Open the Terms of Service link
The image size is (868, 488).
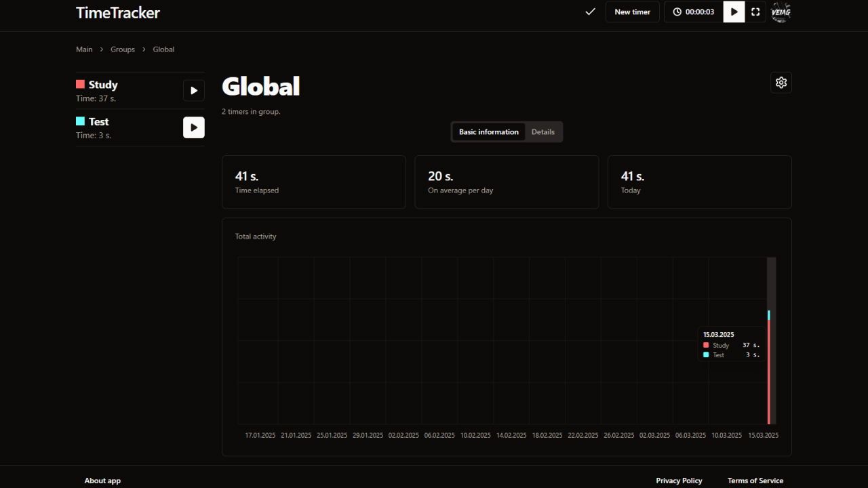tap(755, 481)
